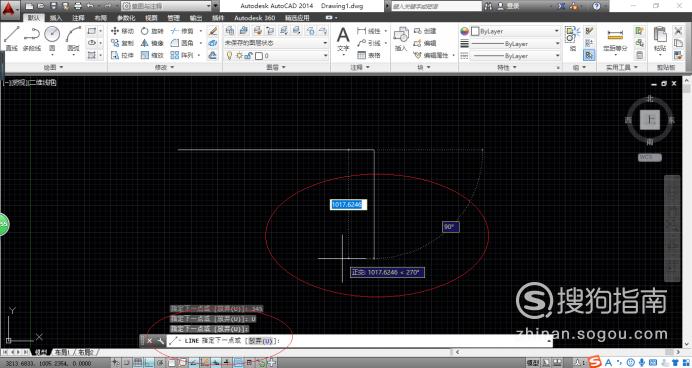The height and width of the screenshot is (368, 692).
Task: Open the Autodesk 360 ribbon tab
Action: (x=255, y=18)
